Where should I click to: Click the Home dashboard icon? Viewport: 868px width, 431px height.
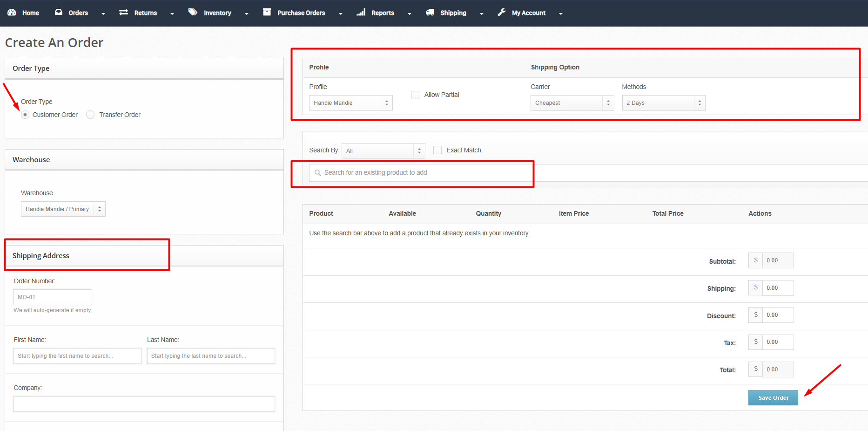pos(12,13)
